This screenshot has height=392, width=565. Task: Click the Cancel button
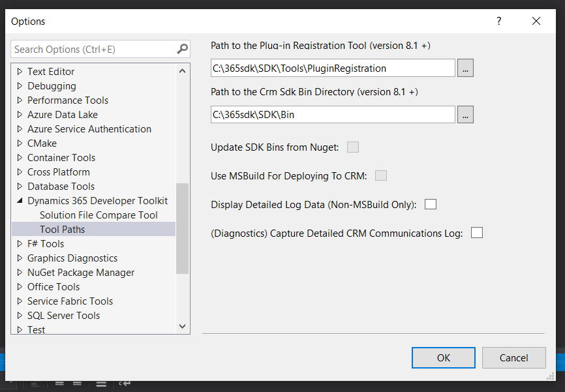click(x=513, y=358)
